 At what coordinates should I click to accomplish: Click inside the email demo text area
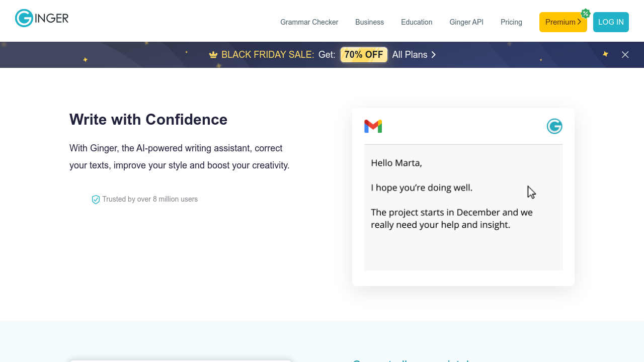[463, 246]
